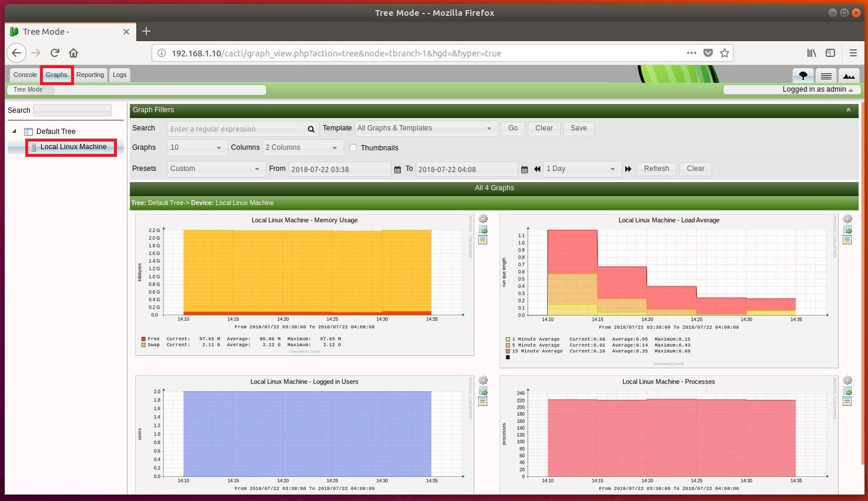
Task: Click gear icon beside Memory Usage graph
Action: [x=483, y=219]
